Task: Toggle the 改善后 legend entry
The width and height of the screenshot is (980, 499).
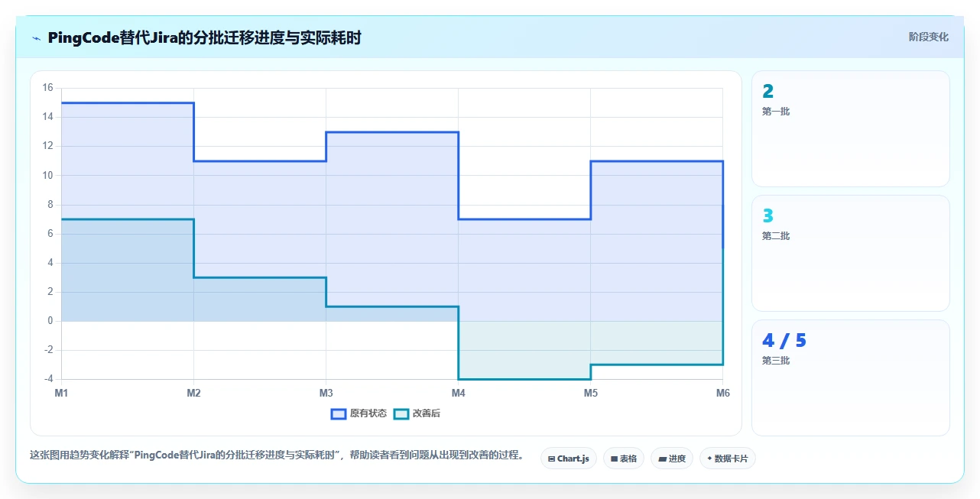Action: [417, 413]
